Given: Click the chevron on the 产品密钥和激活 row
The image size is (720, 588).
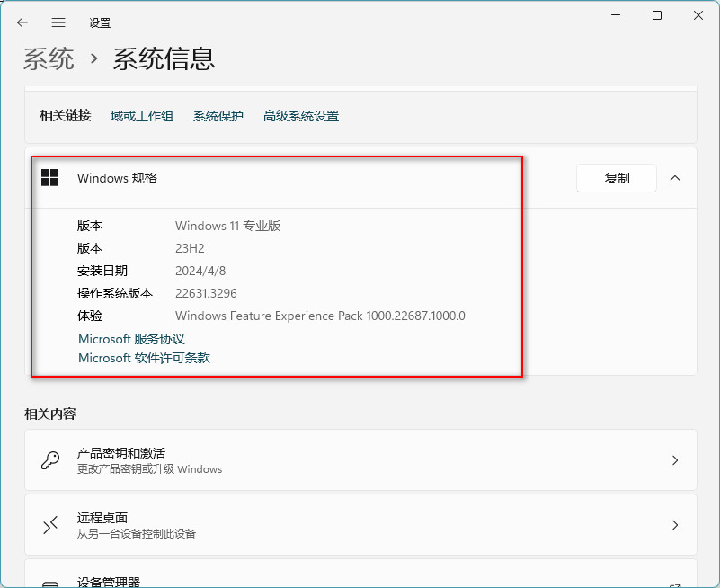Looking at the screenshot, I should coord(675,460).
